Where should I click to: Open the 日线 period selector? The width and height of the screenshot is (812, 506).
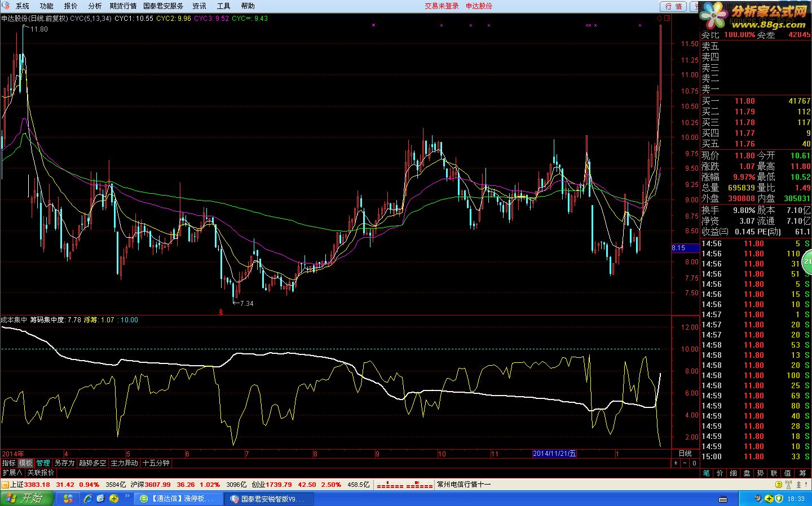click(685, 454)
